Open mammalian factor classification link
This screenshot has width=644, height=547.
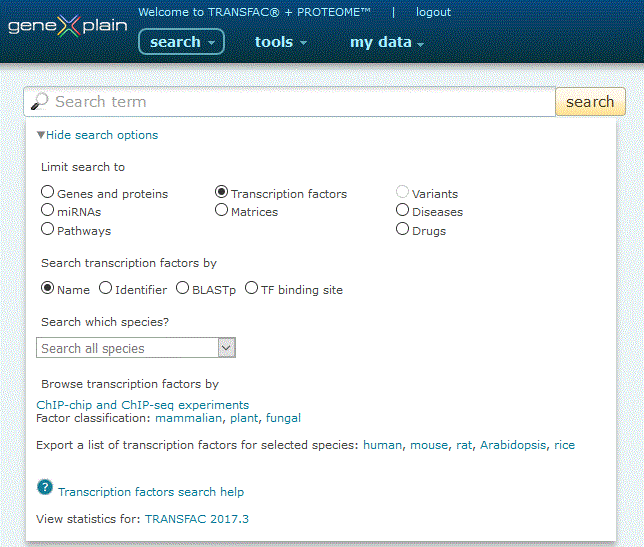tap(189, 418)
